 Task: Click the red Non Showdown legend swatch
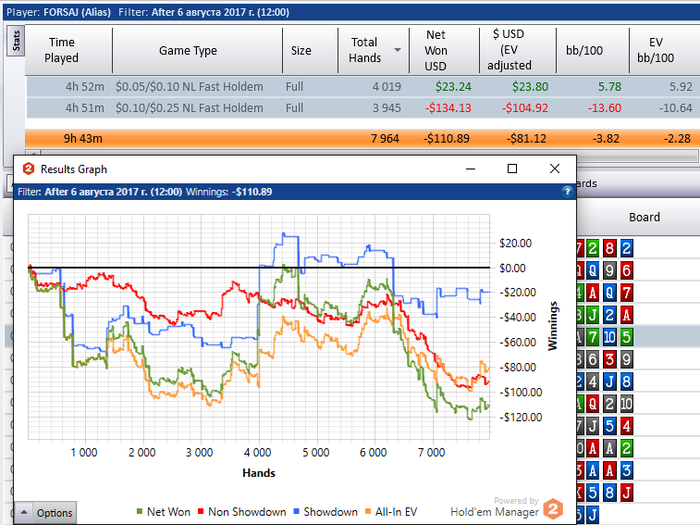[200, 511]
